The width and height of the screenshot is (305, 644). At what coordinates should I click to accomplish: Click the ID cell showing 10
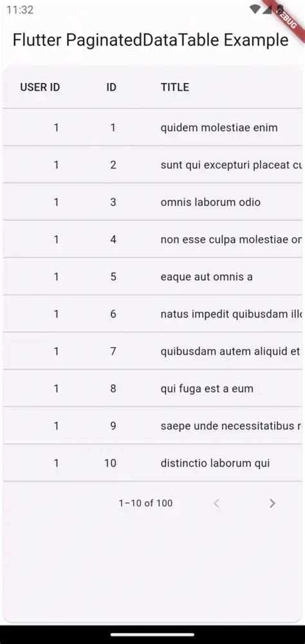coord(110,463)
